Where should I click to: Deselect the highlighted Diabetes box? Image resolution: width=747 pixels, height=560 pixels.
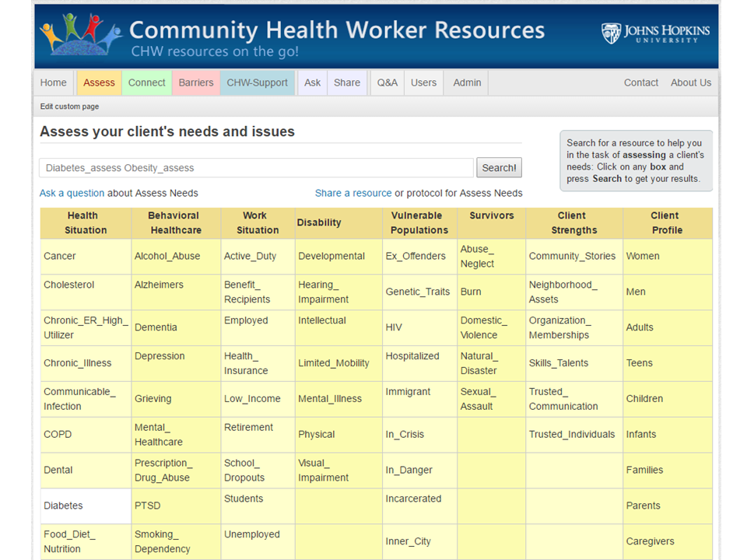[x=86, y=506]
